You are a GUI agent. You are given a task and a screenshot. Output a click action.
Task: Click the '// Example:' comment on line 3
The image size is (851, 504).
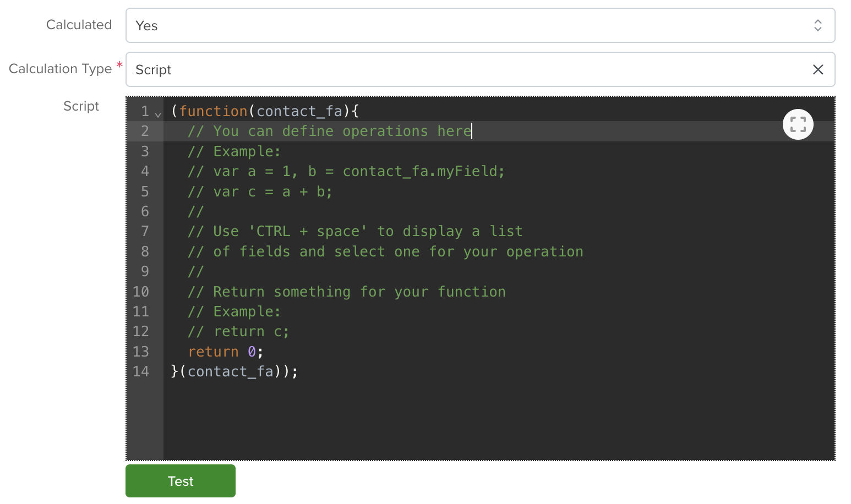234,151
